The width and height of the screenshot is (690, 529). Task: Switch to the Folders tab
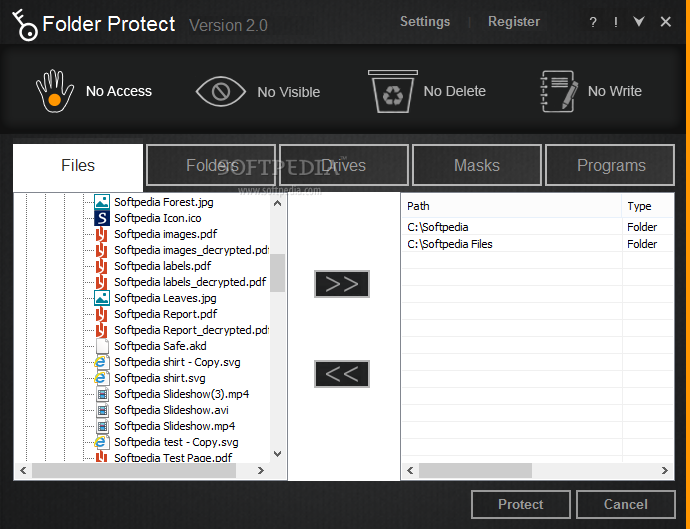[x=211, y=165]
